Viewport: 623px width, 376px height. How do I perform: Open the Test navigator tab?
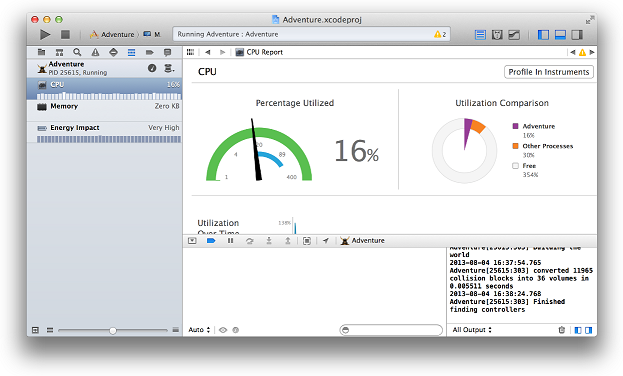click(113, 52)
